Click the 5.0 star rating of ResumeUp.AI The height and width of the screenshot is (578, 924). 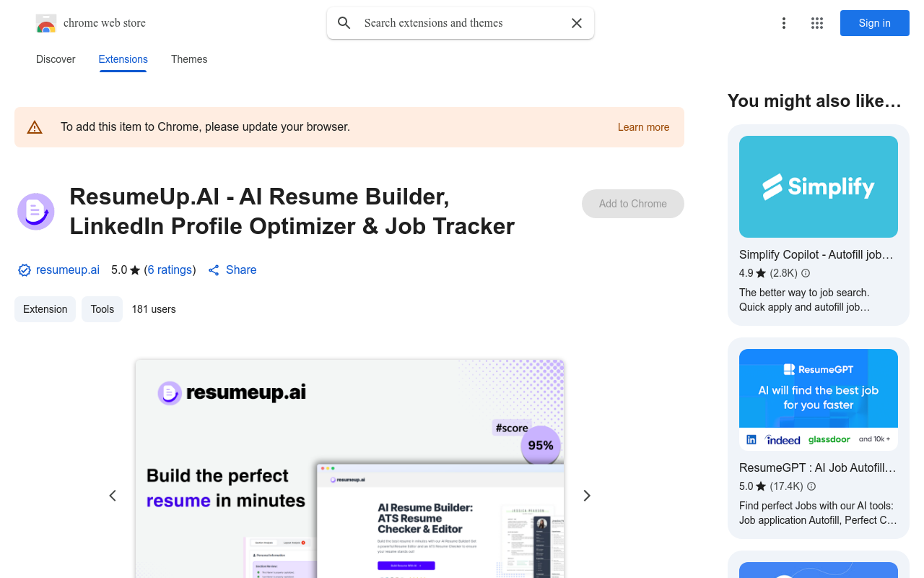[126, 270]
